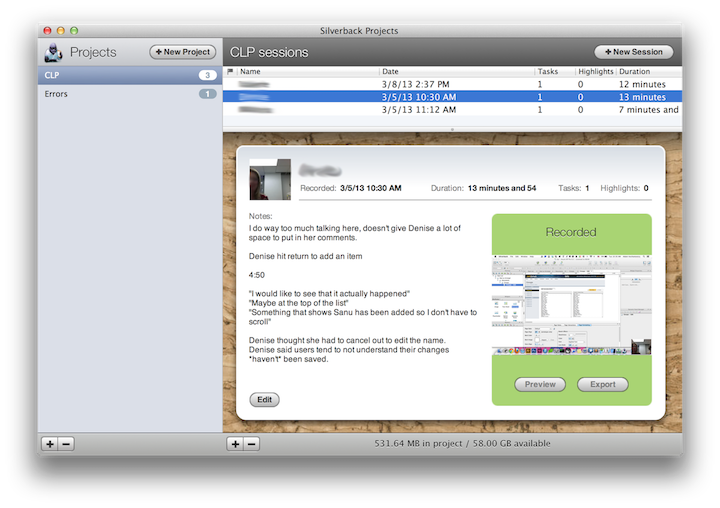720x508 pixels.
Task: Add a session with bottom plus button
Action: point(235,444)
